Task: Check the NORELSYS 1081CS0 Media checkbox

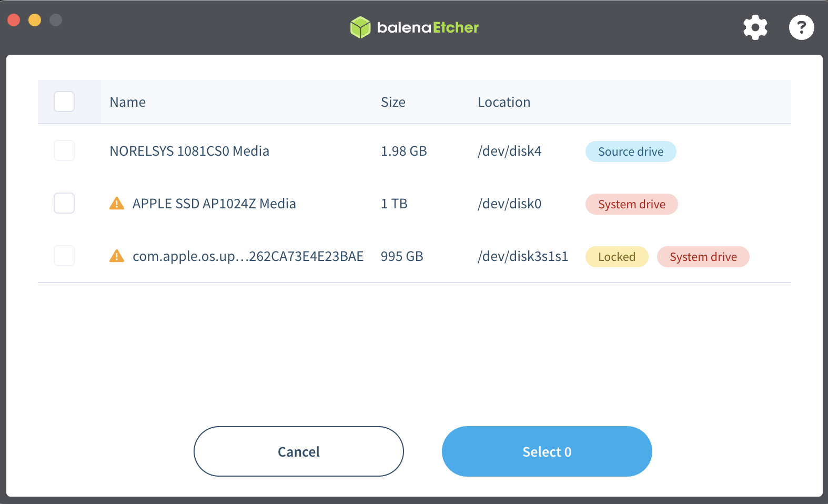Action: click(64, 150)
